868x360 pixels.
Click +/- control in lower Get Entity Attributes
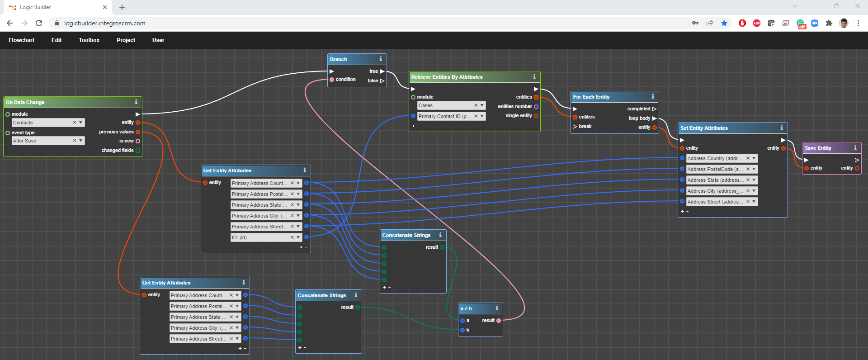click(242, 349)
